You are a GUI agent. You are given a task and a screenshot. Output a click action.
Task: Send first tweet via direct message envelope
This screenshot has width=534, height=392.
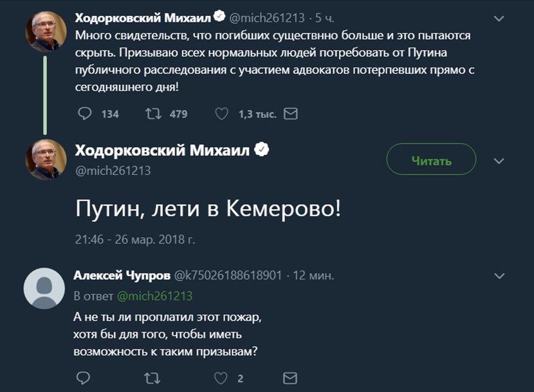pyautogui.click(x=291, y=114)
